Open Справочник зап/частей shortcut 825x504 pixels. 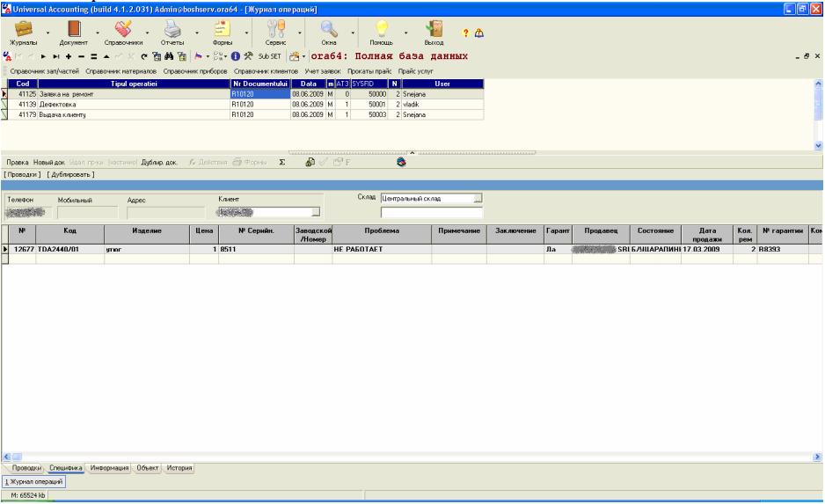pos(44,71)
